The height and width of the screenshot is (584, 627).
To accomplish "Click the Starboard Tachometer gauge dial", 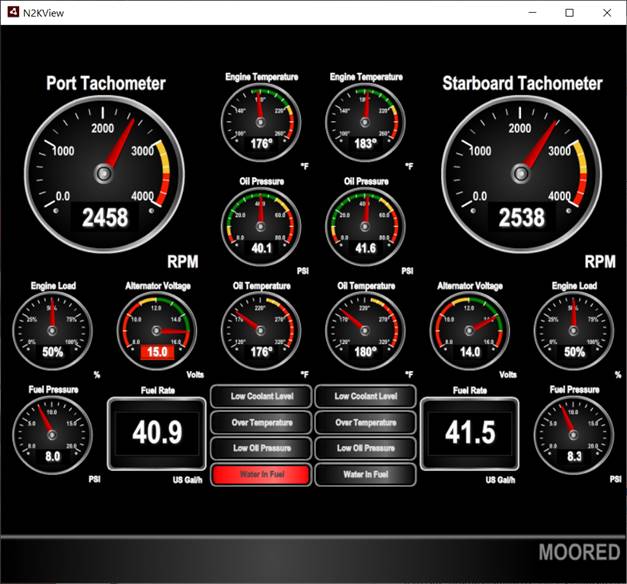I will tap(521, 173).
